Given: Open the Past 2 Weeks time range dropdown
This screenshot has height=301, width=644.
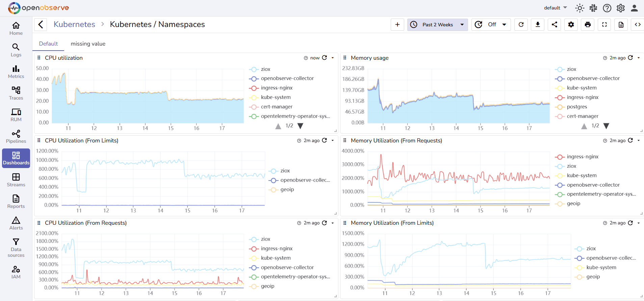Looking at the screenshot, I should pos(437,25).
